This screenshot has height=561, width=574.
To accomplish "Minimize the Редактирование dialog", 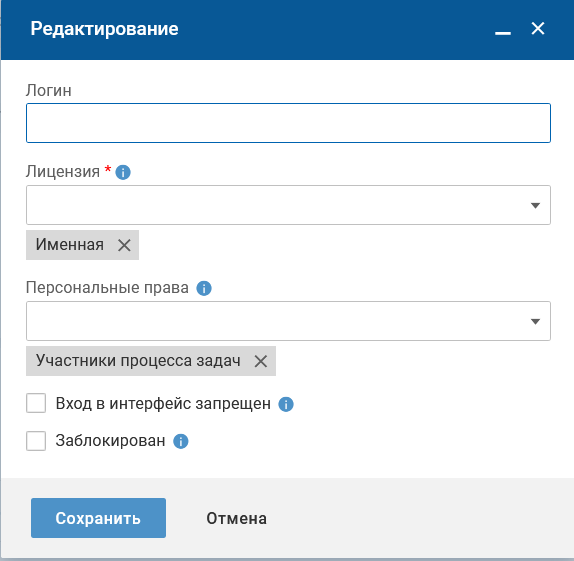I will pyautogui.click(x=503, y=32).
